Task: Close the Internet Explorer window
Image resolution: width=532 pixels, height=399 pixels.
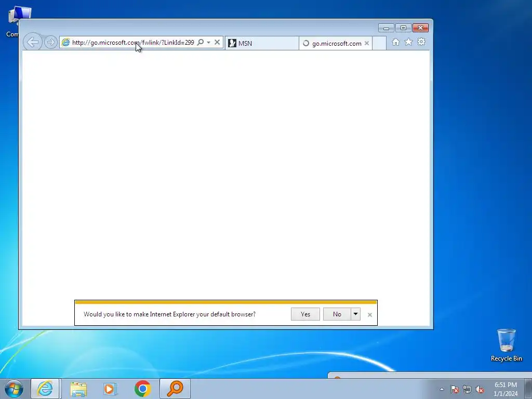Action: point(421,28)
